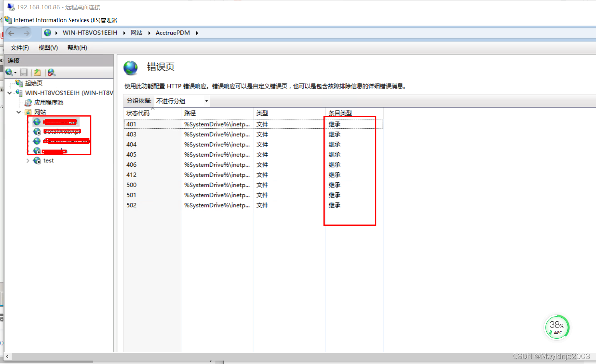Click the 网站 folder icon in the tree
596x364 pixels.
click(28, 112)
